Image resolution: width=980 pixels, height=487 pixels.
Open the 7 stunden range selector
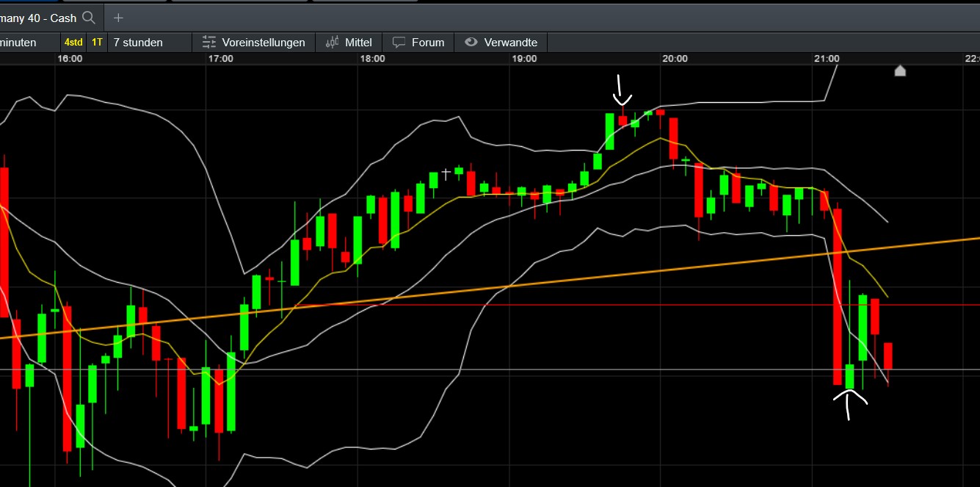coord(149,43)
